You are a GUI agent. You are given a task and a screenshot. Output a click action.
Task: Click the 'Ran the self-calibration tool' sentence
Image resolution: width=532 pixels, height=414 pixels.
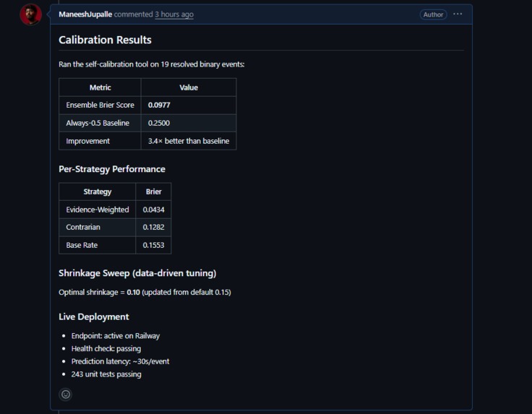(151, 64)
